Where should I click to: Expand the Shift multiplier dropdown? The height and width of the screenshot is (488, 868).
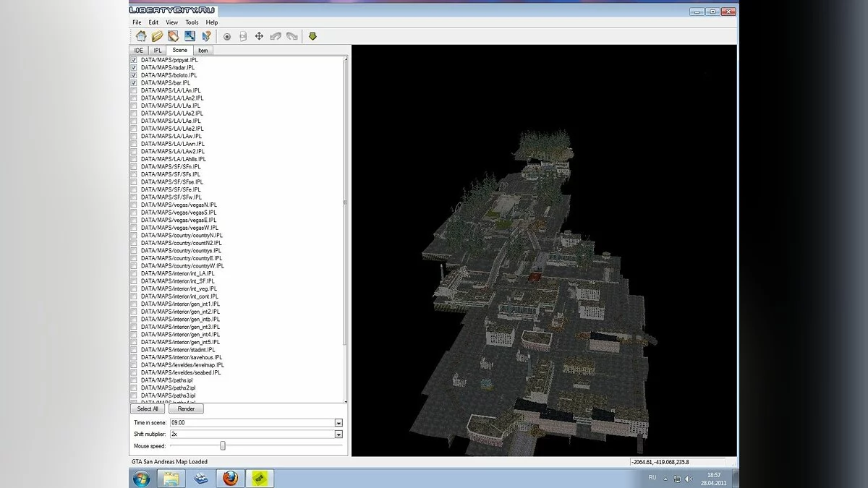click(x=338, y=435)
